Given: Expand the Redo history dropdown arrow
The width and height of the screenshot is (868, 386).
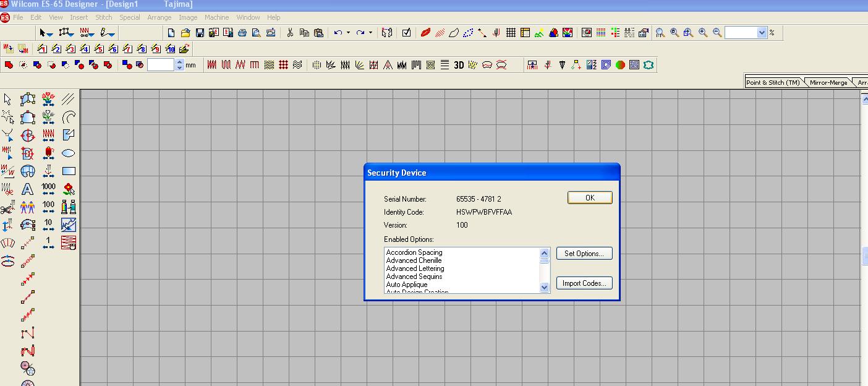Looking at the screenshot, I should coord(370,33).
